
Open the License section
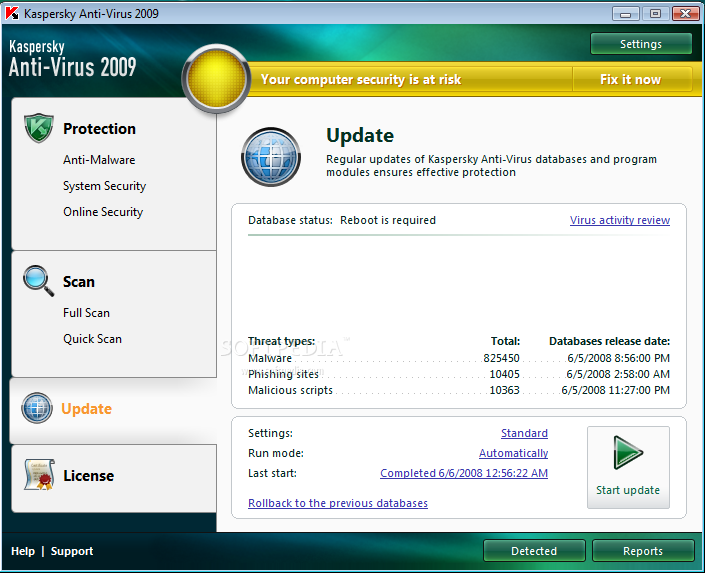point(89,475)
